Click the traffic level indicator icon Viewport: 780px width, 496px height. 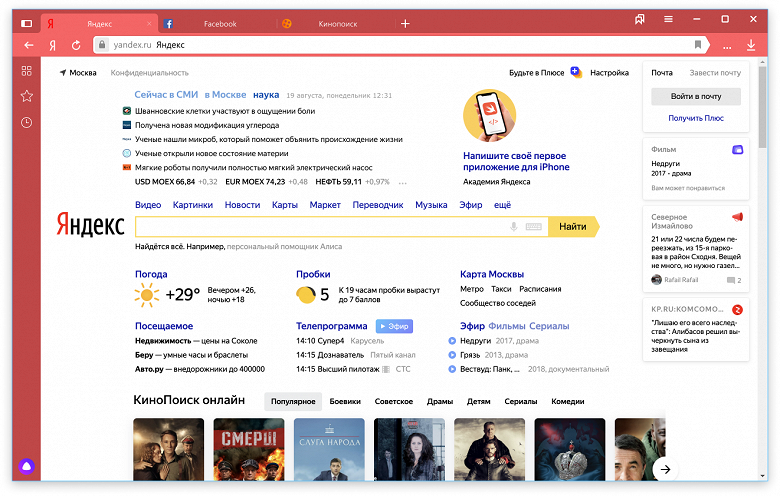pos(306,295)
